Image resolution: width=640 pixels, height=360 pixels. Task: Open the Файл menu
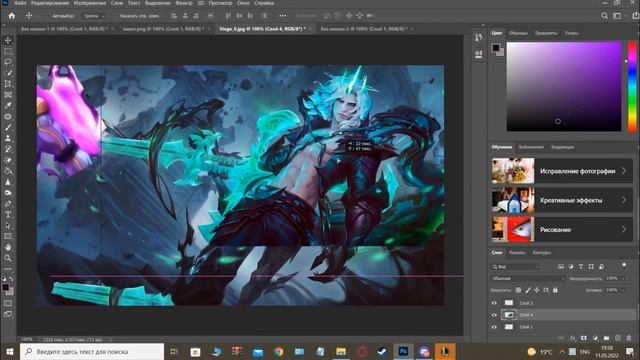[20, 3]
